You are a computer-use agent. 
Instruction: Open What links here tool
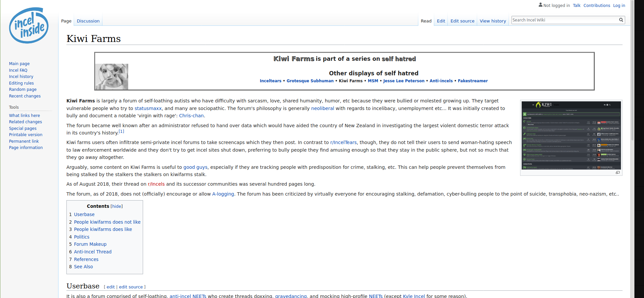(24, 115)
